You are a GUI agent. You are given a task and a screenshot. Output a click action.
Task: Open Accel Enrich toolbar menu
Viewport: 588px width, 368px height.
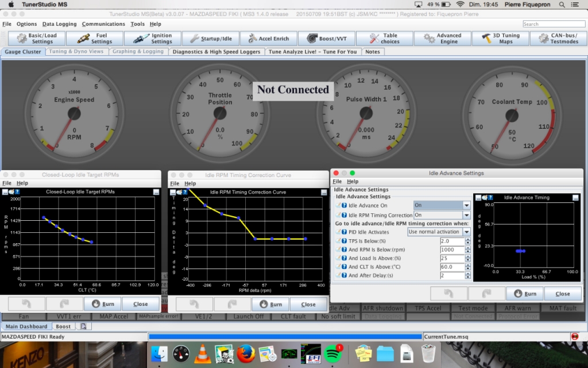tap(269, 39)
